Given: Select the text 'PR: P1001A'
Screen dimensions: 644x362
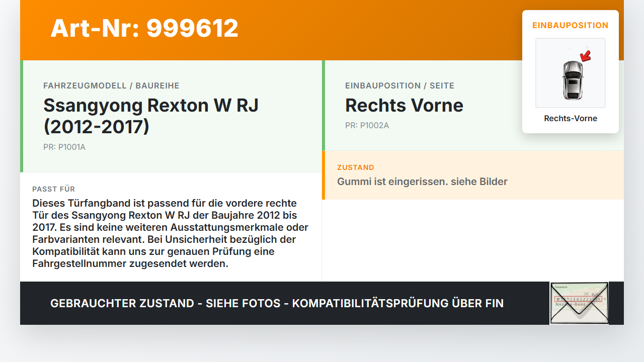Looking at the screenshot, I should click(64, 147).
